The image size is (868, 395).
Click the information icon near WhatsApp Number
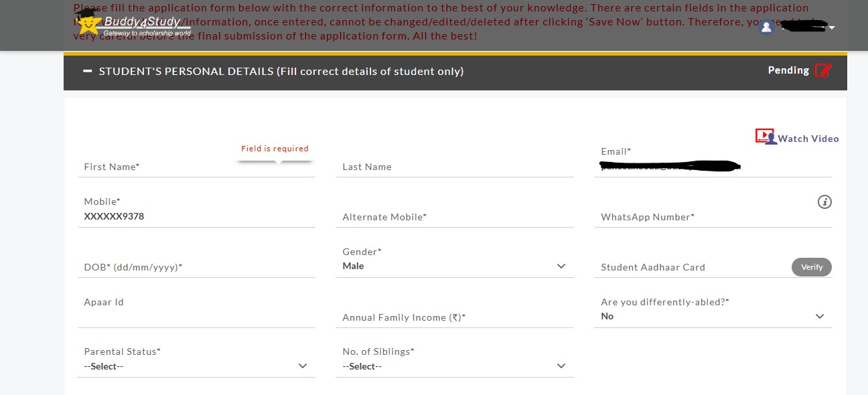824,202
